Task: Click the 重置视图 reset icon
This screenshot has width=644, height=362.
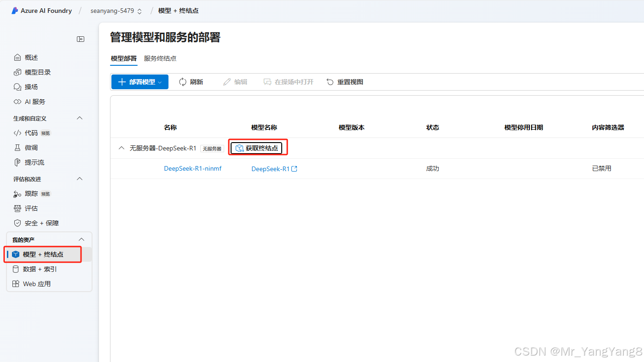Action: click(x=330, y=82)
